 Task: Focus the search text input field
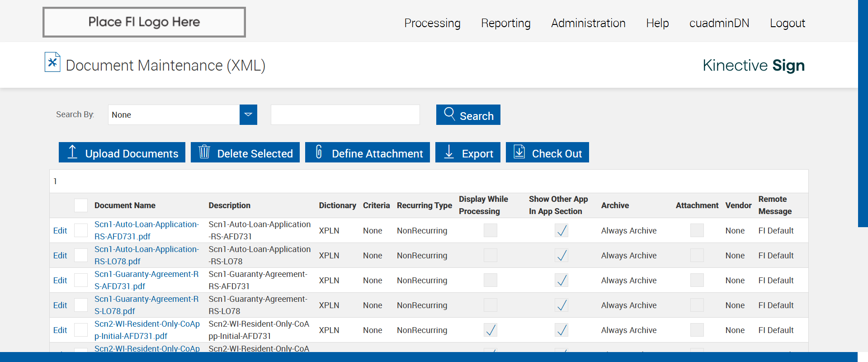click(345, 115)
